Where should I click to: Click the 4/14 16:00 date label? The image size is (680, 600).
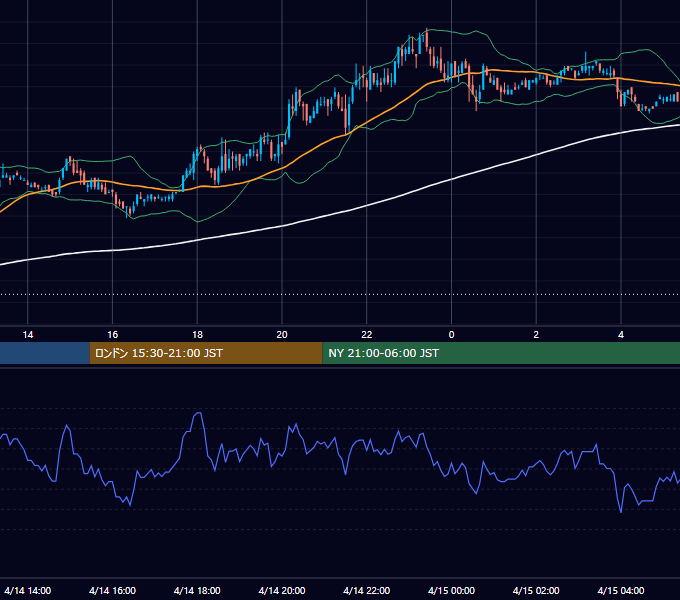pyautogui.click(x=112, y=590)
